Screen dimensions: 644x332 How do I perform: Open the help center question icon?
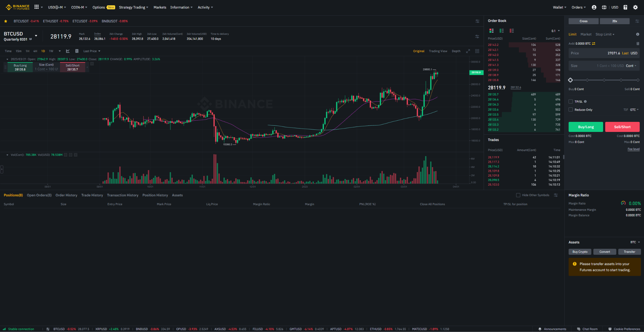click(625, 7)
